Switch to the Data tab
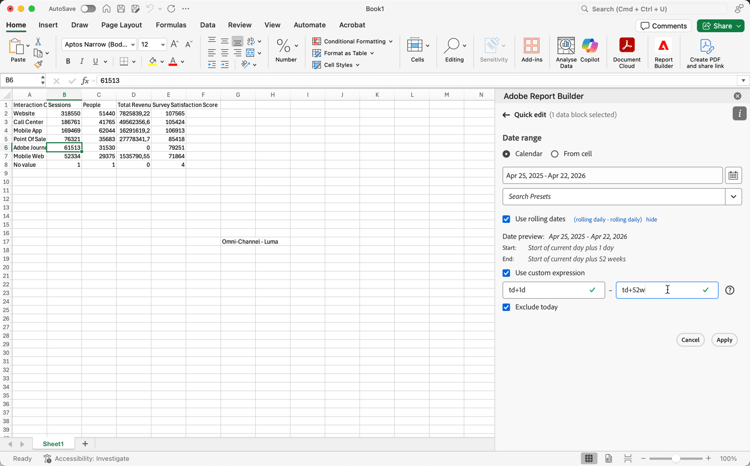Screen dimensions: 750x466 point(208,25)
